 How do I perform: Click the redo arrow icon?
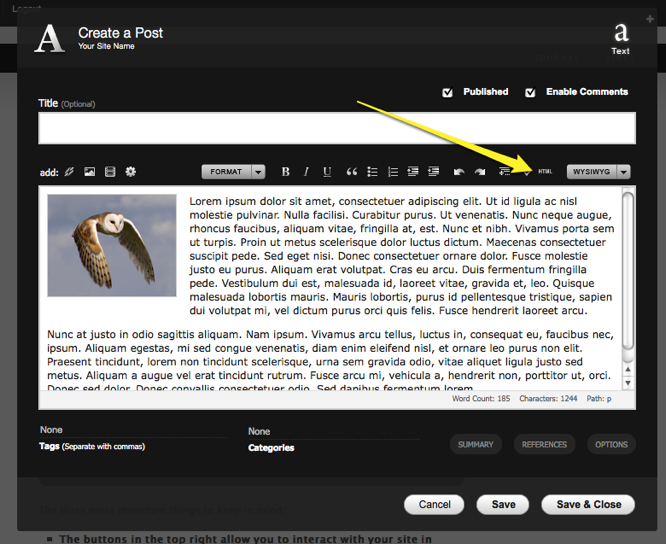480,172
